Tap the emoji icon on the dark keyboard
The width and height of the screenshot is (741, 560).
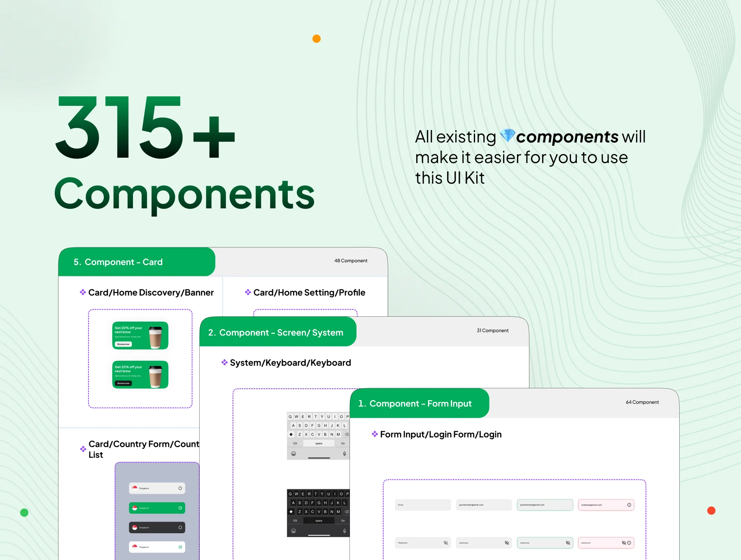294,531
